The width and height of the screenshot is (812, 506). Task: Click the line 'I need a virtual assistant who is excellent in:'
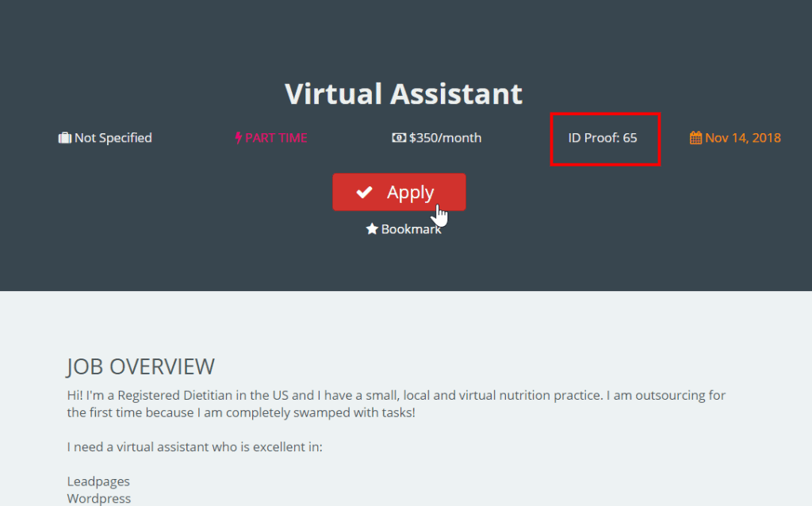click(x=195, y=447)
